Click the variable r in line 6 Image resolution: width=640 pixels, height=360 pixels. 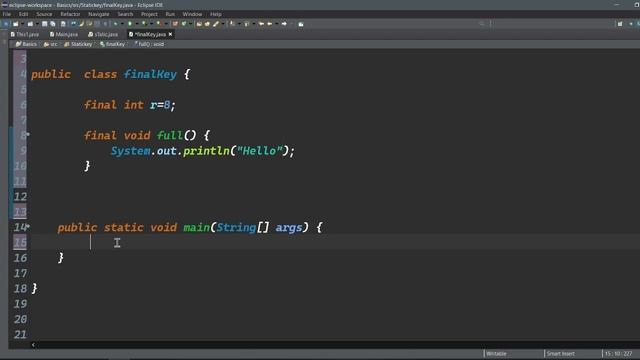pos(153,105)
